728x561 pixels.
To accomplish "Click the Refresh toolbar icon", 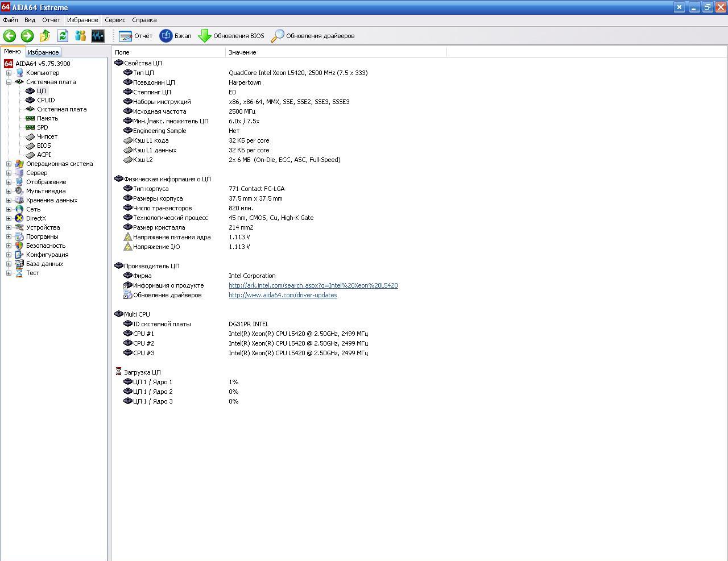I will pyautogui.click(x=63, y=36).
